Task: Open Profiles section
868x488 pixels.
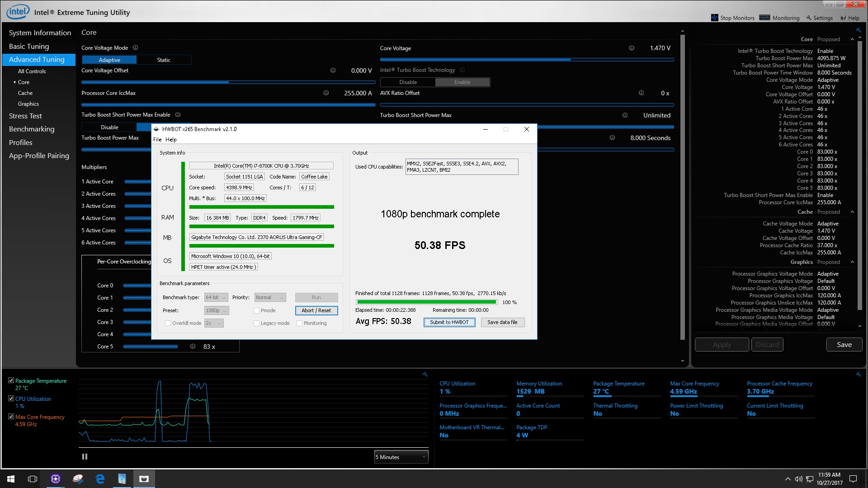Action: [x=21, y=142]
